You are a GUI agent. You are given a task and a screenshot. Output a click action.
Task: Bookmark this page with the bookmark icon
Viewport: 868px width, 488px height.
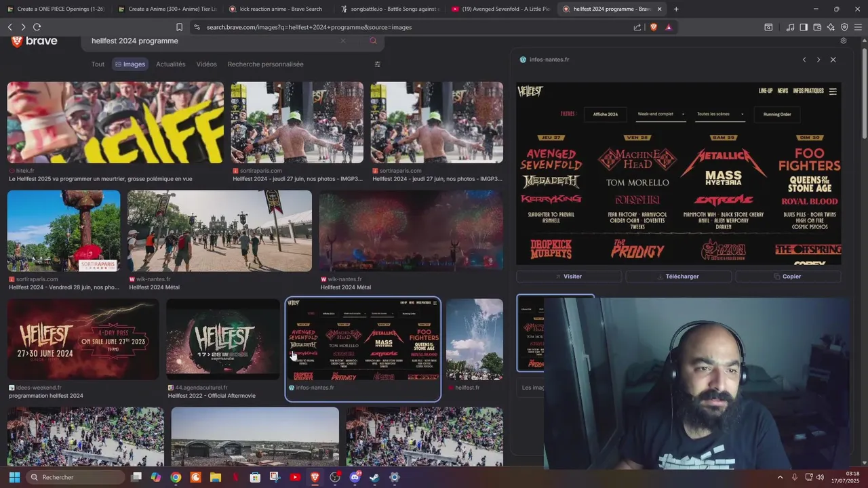click(179, 27)
